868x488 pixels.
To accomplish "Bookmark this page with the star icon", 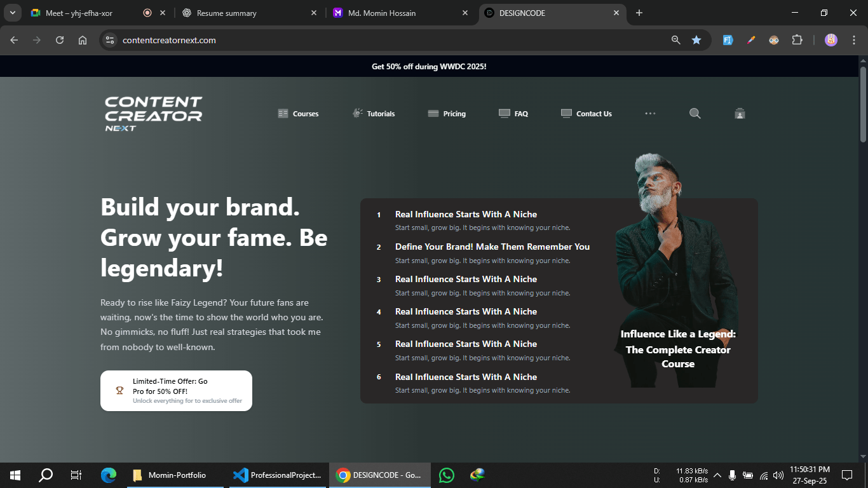I will pos(696,40).
